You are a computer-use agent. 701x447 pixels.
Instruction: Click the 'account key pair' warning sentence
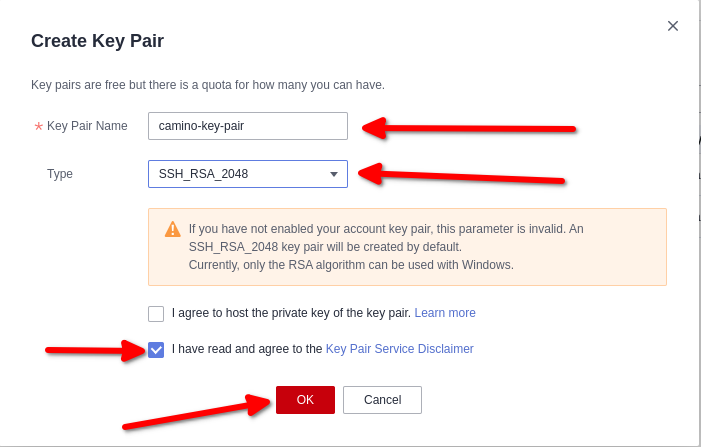click(386, 228)
